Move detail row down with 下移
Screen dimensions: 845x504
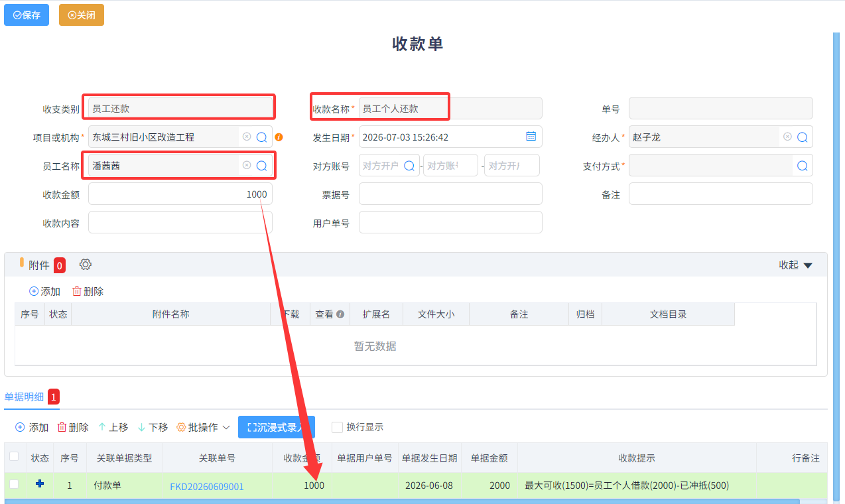(x=153, y=428)
